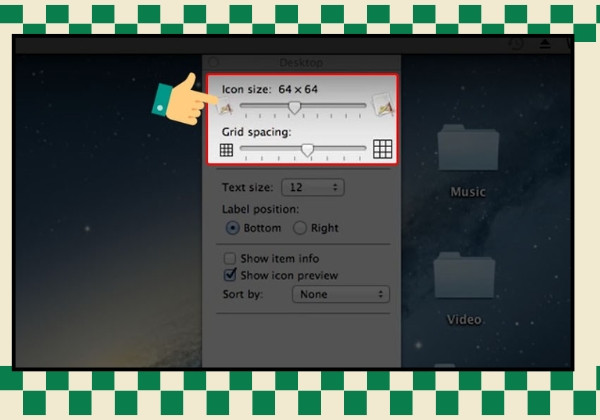Open the Sort by dropdown showing None
Image resolution: width=600 pixels, height=420 pixels.
coord(341,294)
